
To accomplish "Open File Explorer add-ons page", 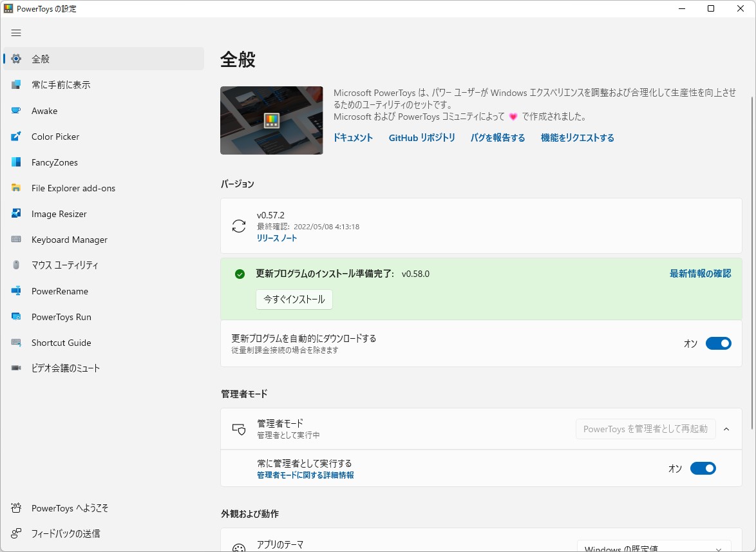I will tap(104, 188).
